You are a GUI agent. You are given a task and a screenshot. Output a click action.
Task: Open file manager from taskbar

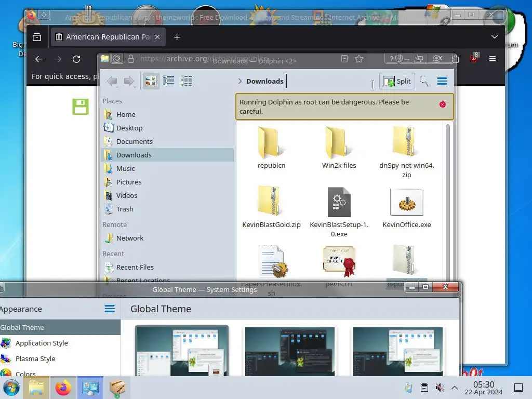[x=36, y=388]
